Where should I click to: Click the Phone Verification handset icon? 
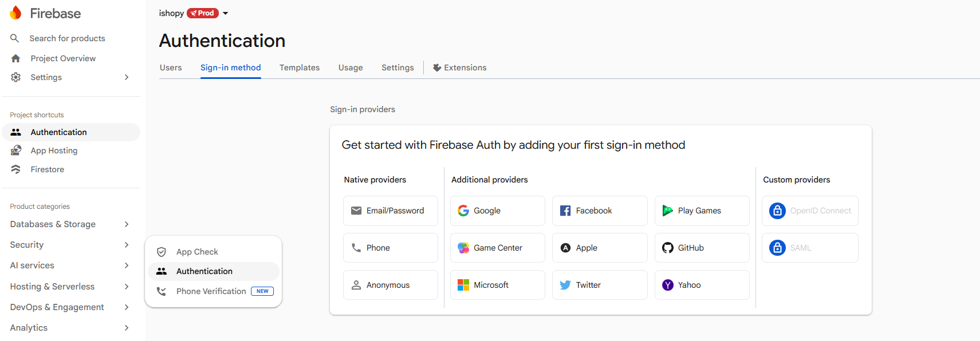pos(162,291)
